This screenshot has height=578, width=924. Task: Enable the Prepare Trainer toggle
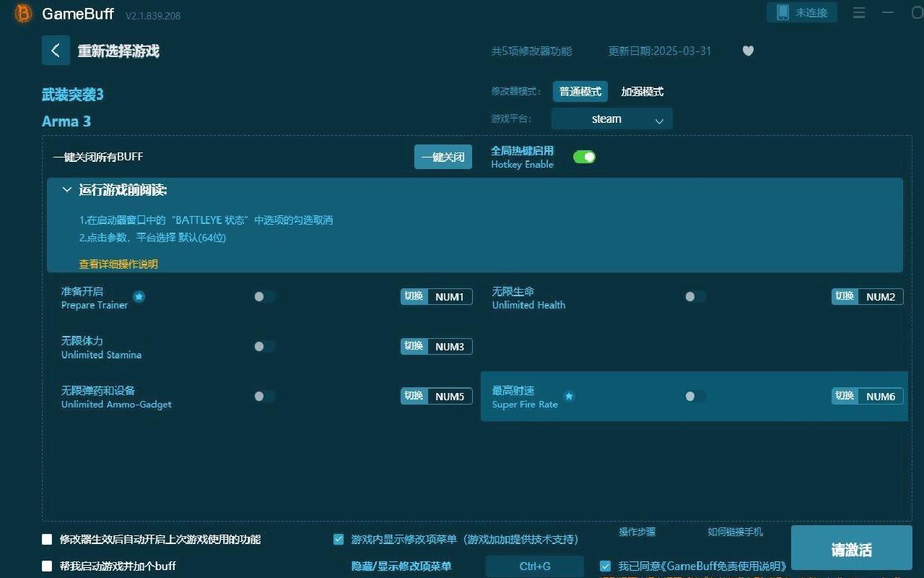pos(264,296)
